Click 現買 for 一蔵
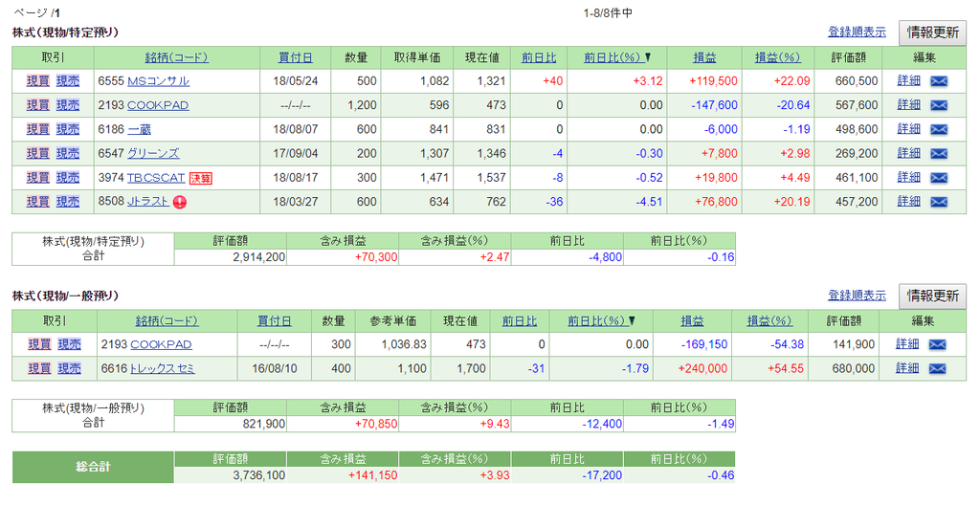 coord(38,129)
